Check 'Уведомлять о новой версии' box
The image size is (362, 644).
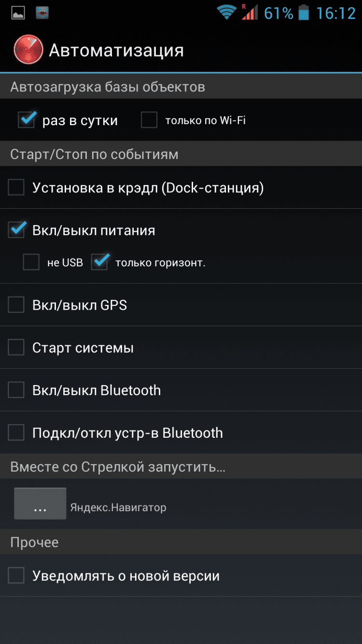(x=16, y=575)
